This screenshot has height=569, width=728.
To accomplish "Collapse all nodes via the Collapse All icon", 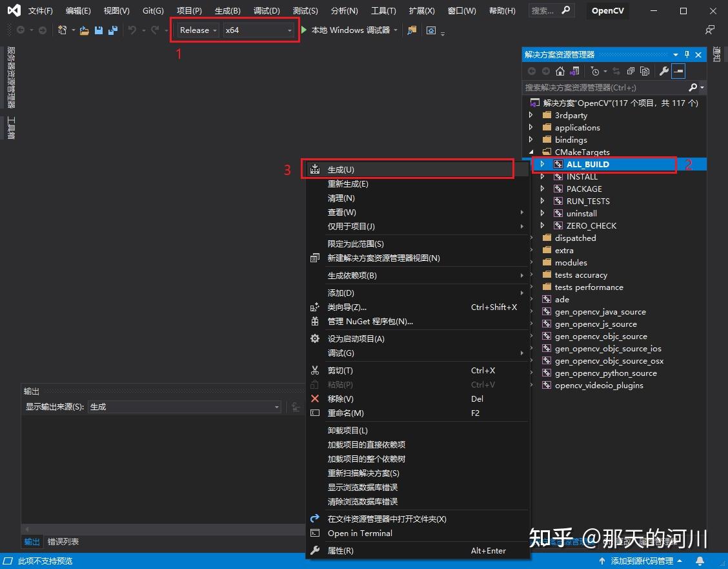I will click(631, 71).
